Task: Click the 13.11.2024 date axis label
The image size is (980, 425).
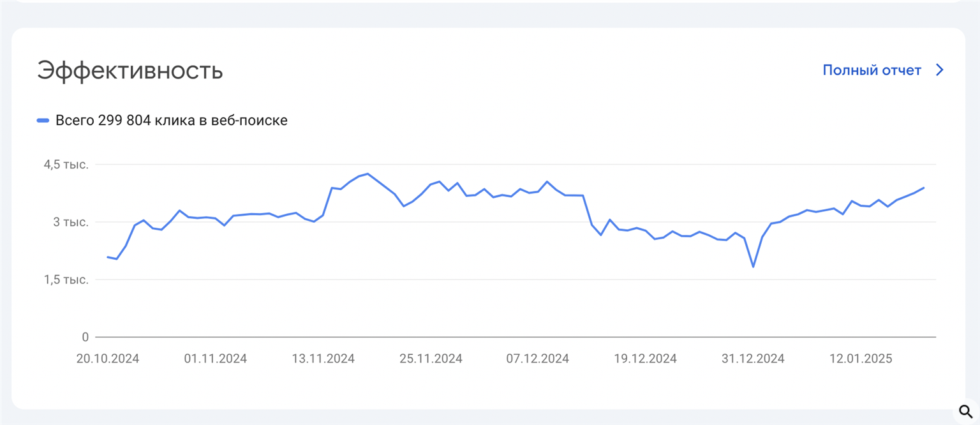Action: click(x=323, y=359)
